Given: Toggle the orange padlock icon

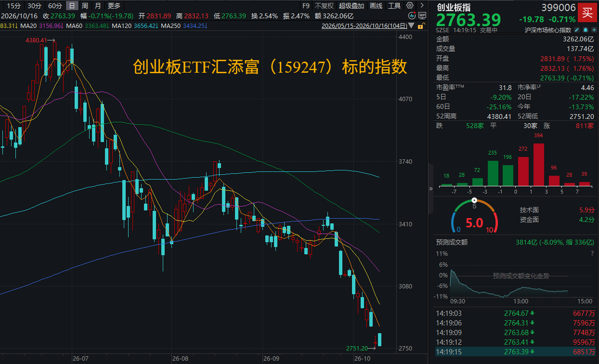Looking at the screenshot, I should [x=422, y=25].
